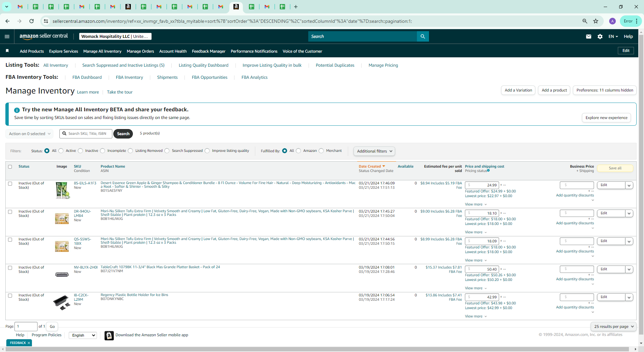The image size is (644, 352).
Task: Bookmark this page with the star icon
Action: click(596, 21)
